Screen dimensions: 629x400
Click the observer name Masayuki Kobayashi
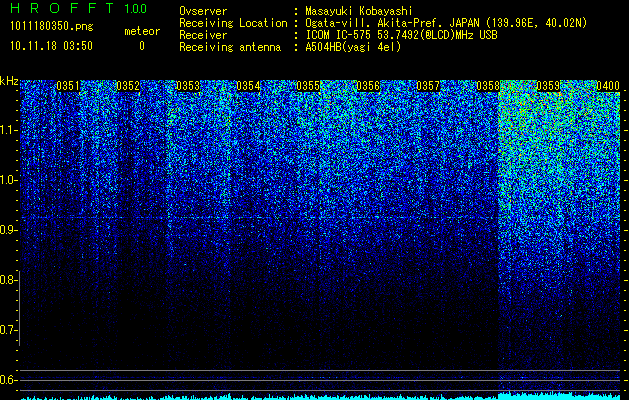pos(359,11)
